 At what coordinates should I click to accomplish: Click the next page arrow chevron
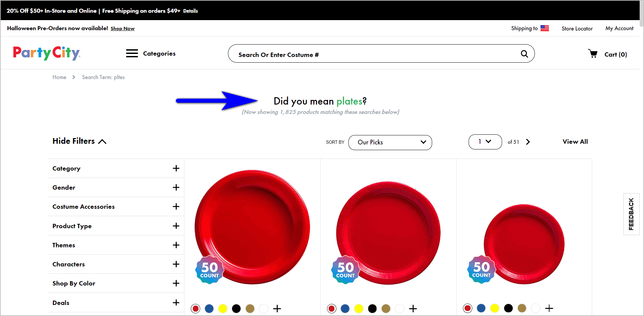pos(528,142)
